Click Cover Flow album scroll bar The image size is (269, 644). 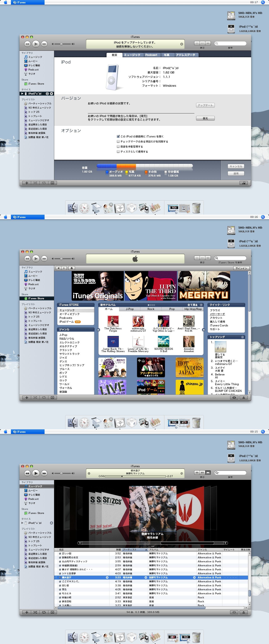[152, 543]
